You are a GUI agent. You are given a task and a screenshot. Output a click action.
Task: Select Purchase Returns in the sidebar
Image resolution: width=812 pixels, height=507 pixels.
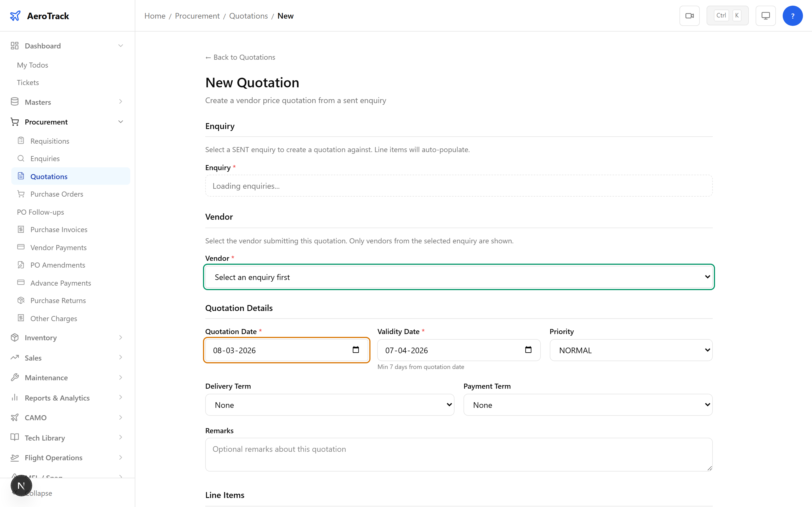(58, 301)
